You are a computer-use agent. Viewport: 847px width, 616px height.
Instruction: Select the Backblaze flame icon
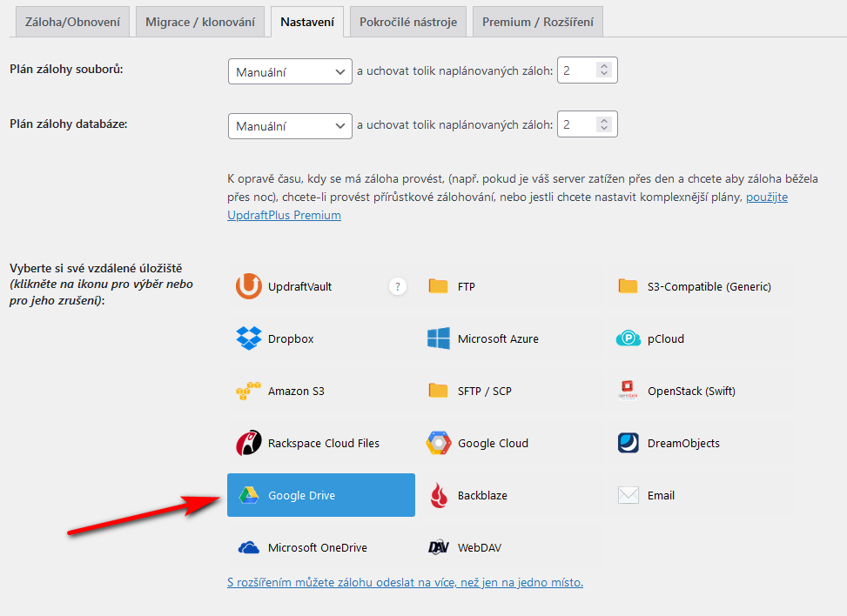439,495
